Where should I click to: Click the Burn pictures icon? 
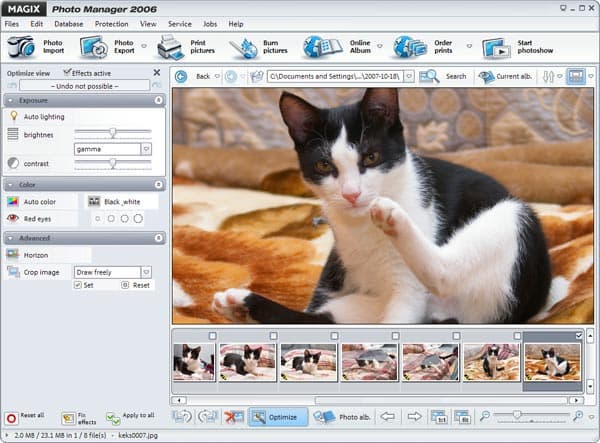coord(243,48)
